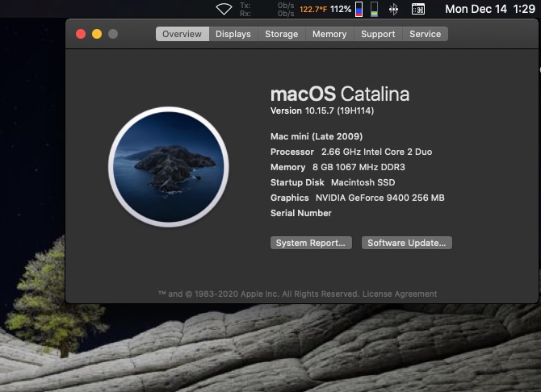
Task: Open the keyboard input source icon
Action: pos(418,9)
